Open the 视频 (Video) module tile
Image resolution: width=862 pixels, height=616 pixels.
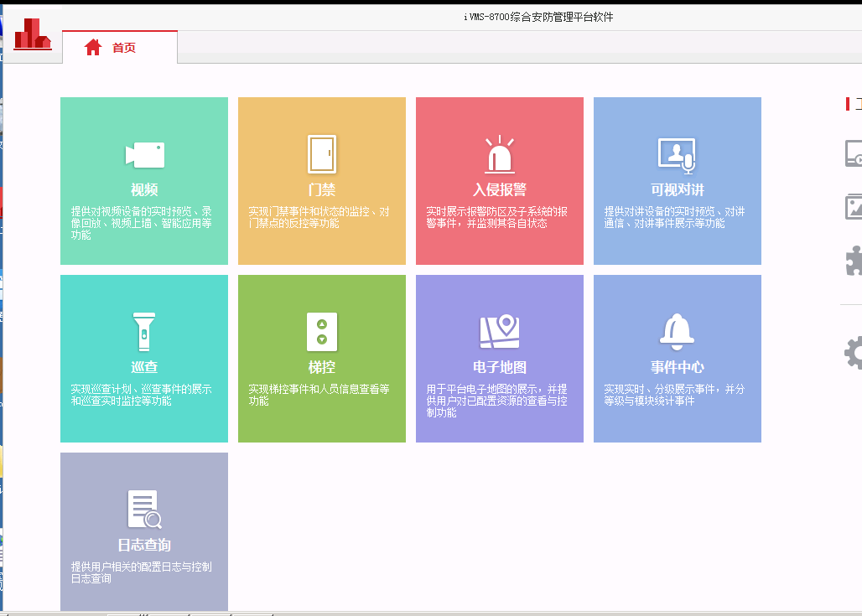click(x=144, y=180)
